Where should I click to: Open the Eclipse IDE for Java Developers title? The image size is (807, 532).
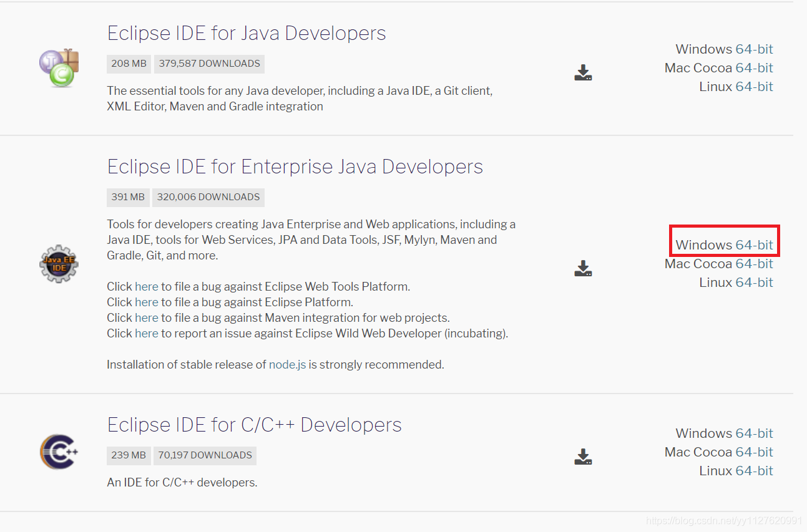click(x=247, y=33)
